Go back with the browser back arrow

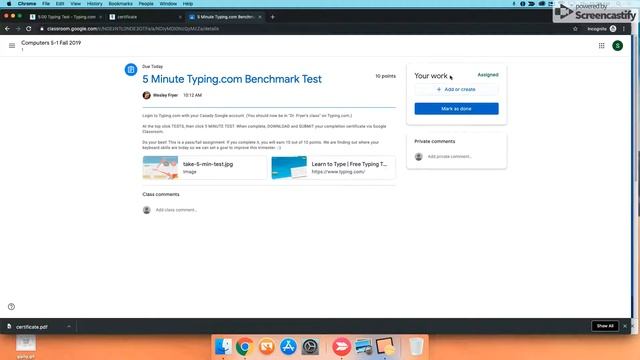(7, 29)
